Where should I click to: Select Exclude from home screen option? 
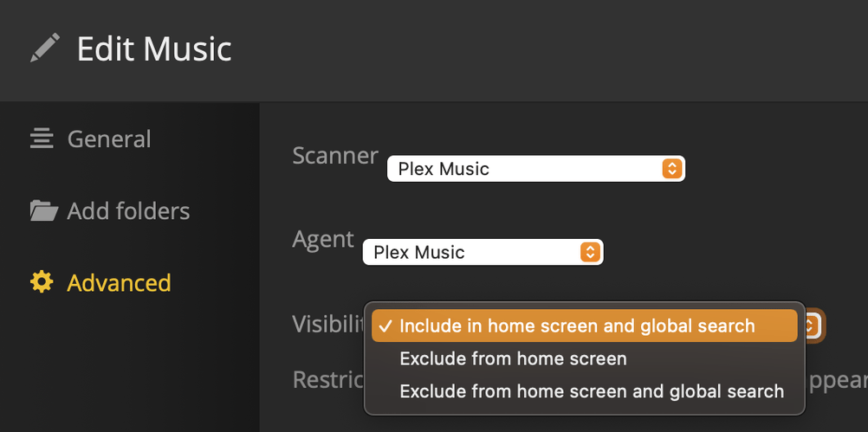[x=513, y=358]
